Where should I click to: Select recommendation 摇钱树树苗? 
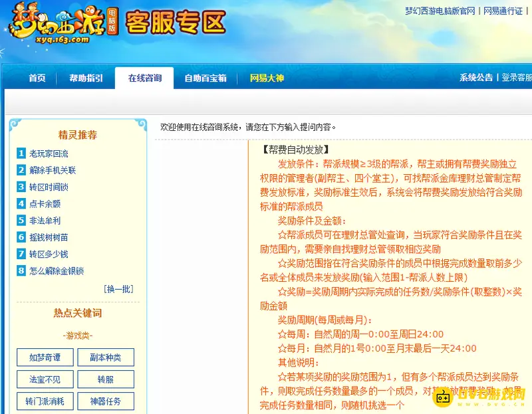49,237
